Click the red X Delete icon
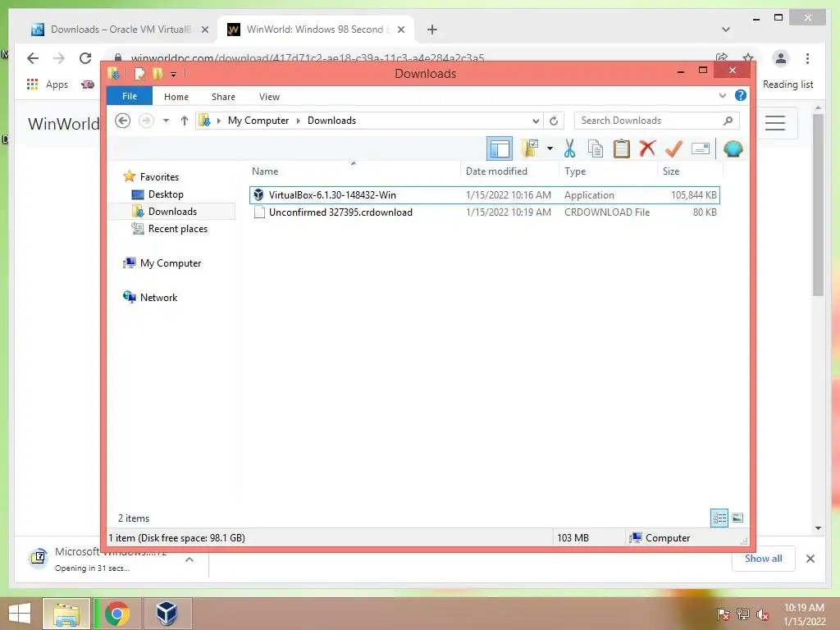 pos(648,148)
